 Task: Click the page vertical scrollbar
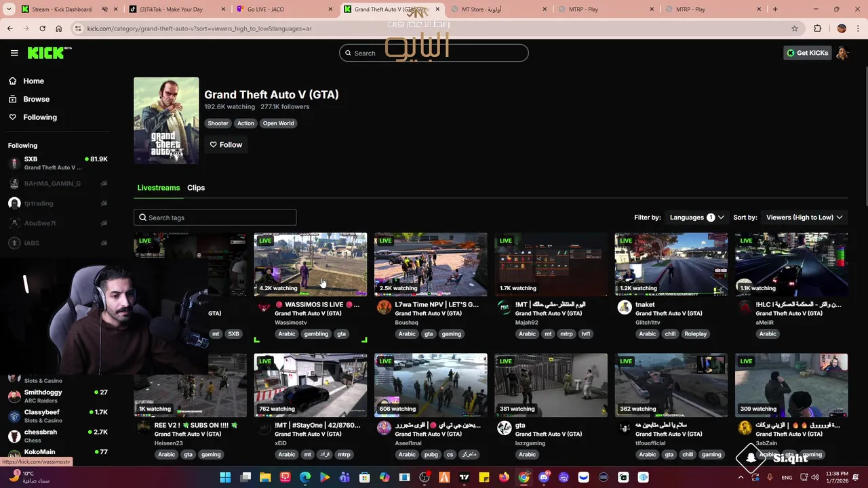pos(865,136)
